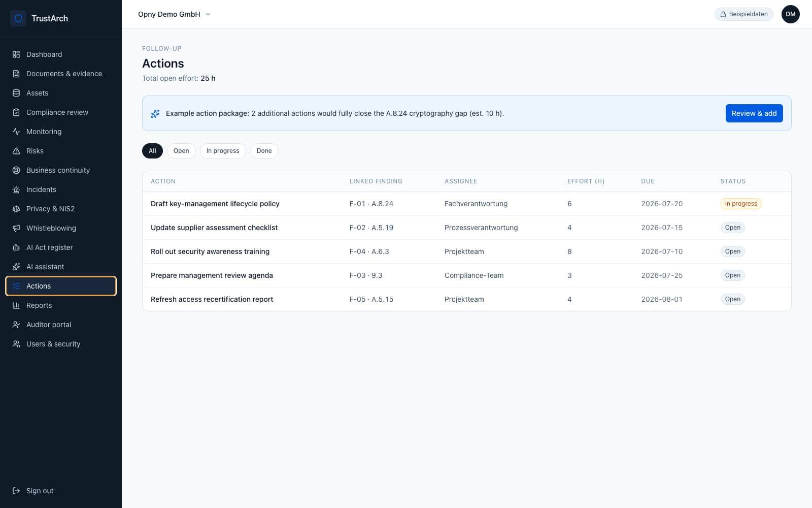Open Prepare management review agenda action
Viewport: 812px width, 508px height.
click(212, 275)
